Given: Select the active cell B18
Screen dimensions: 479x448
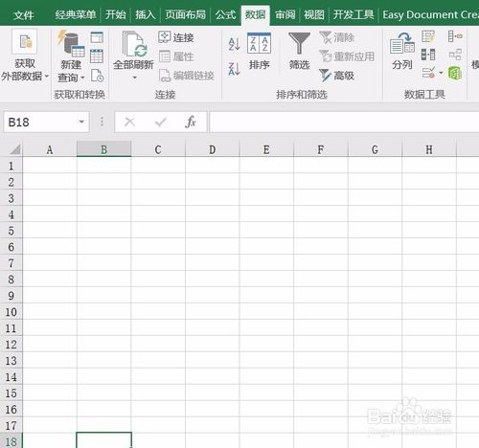Looking at the screenshot, I should 103,440.
